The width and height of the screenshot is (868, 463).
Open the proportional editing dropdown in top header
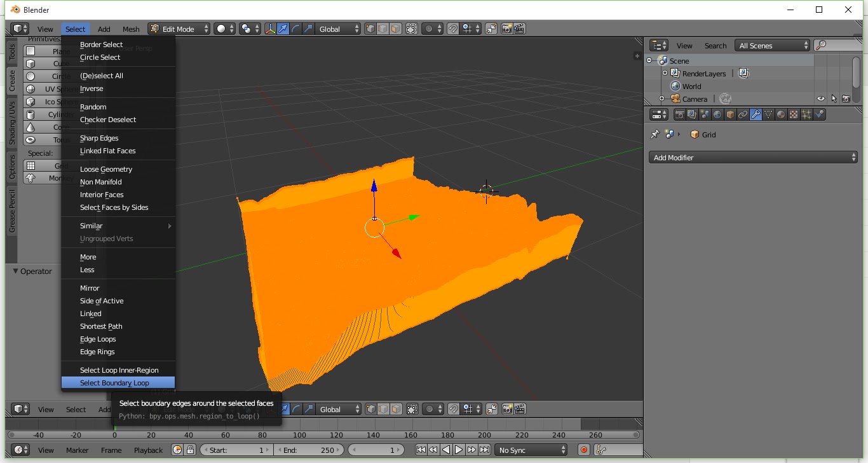click(432, 29)
